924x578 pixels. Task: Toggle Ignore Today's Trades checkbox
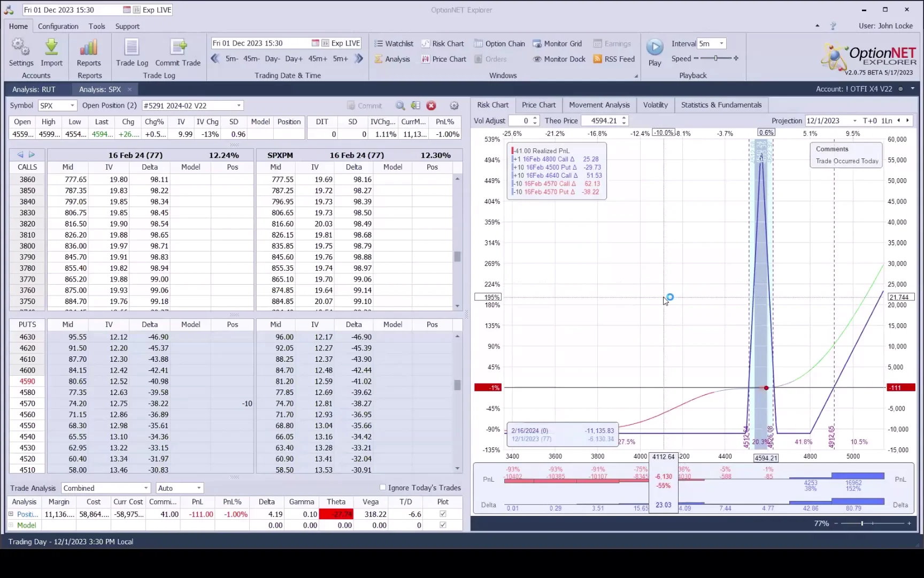(383, 488)
